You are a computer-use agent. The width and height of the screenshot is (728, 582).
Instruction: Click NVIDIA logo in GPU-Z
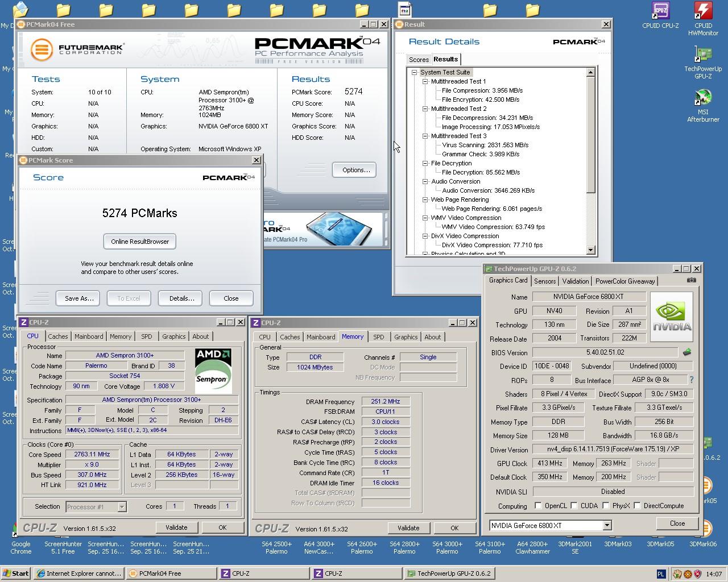672,317
